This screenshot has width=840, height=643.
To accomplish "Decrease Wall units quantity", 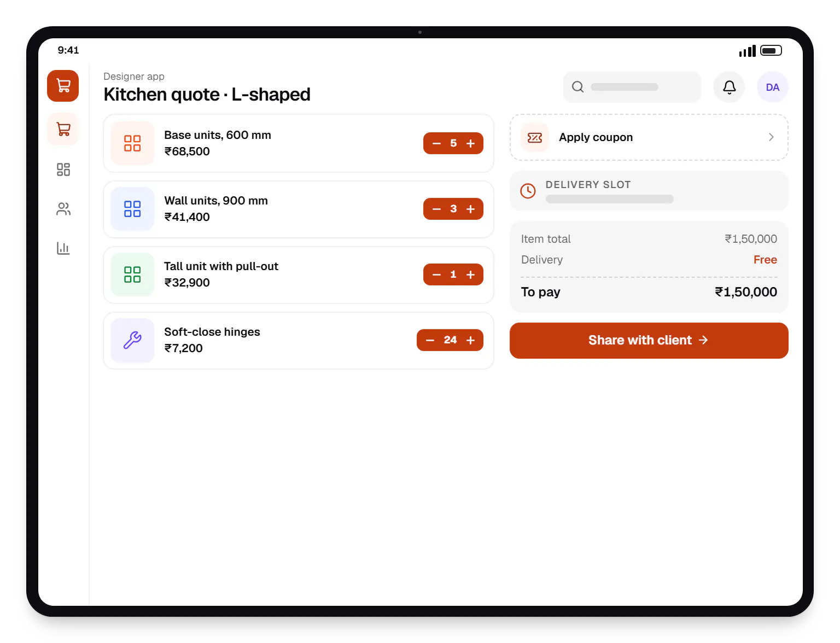I will (x=436, y=209).
